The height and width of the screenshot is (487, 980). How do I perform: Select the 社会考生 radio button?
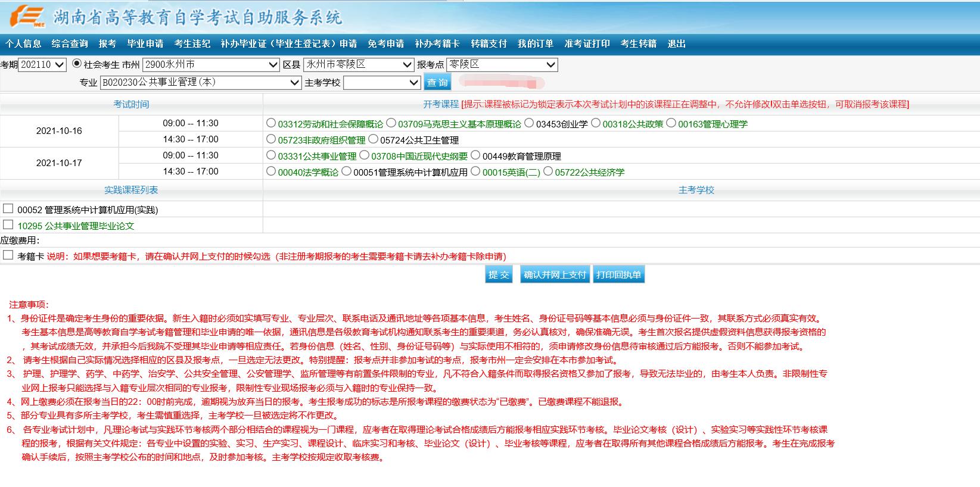[x=77, y=63]
